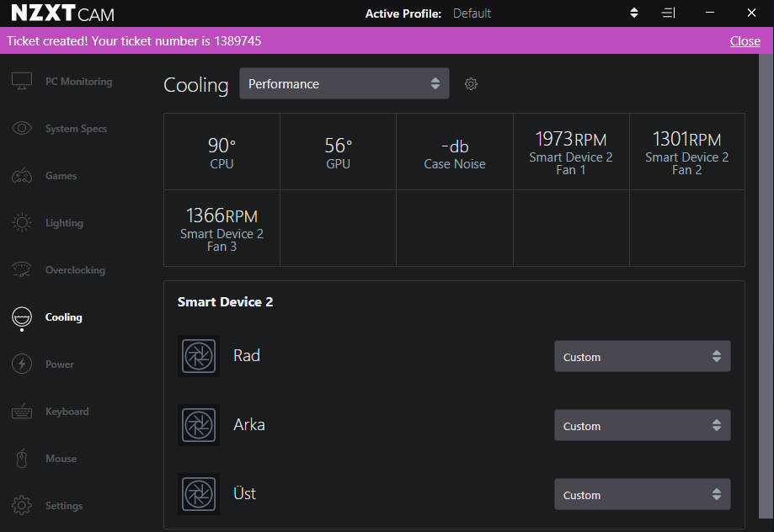The image size is (774, 532).
Task: Navigate to Lighting section
Action: click(x=64, y=223)
